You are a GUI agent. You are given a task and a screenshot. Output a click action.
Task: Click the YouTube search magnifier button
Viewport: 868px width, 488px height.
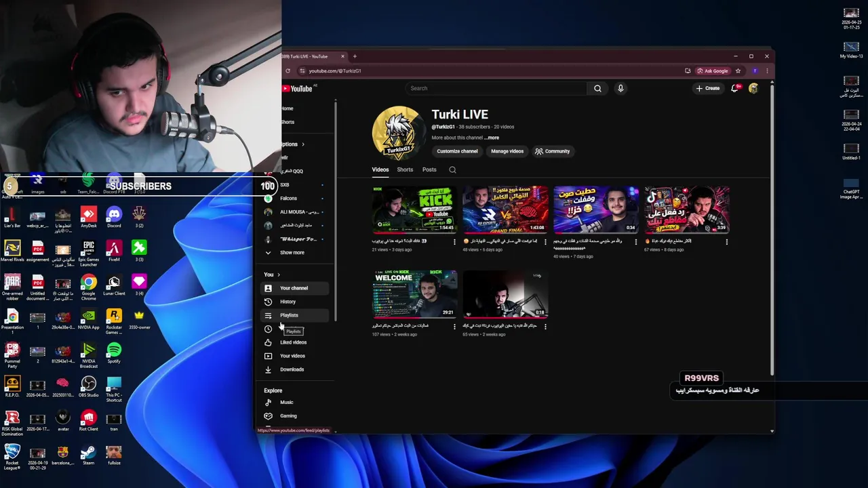coord(597,88)
